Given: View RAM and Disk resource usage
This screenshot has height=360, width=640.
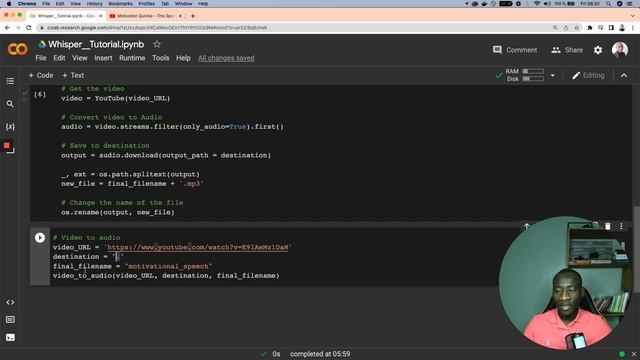Looking at the screenshot, I should click(x=524, y=75).
